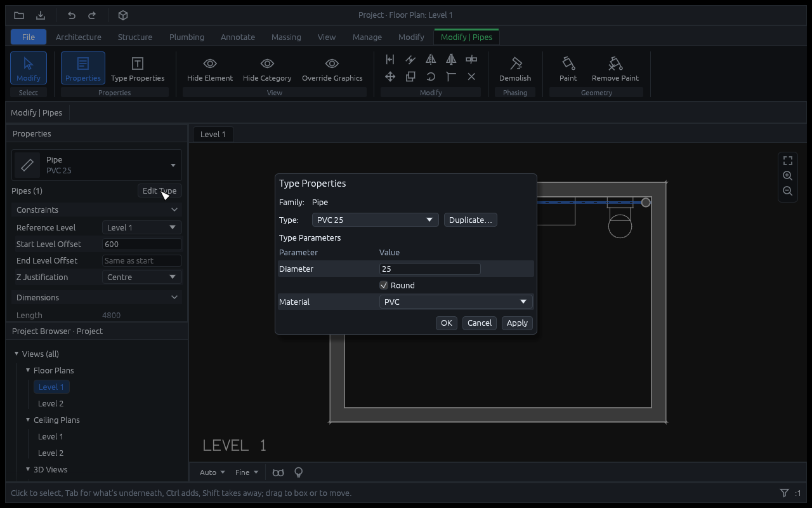812x508 pixels.
Task: Activate the Move tool
Action: 390,76
